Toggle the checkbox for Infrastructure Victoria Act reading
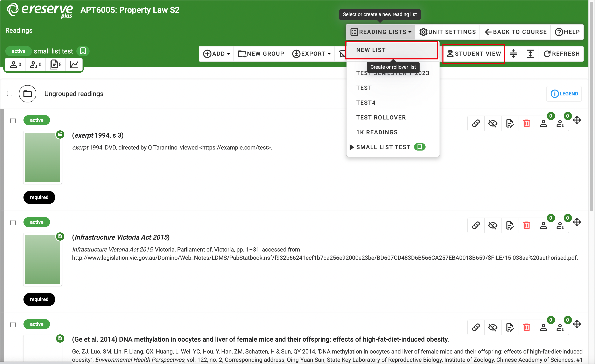The height and width of the screenshot is (364, 595). point(13,222)
